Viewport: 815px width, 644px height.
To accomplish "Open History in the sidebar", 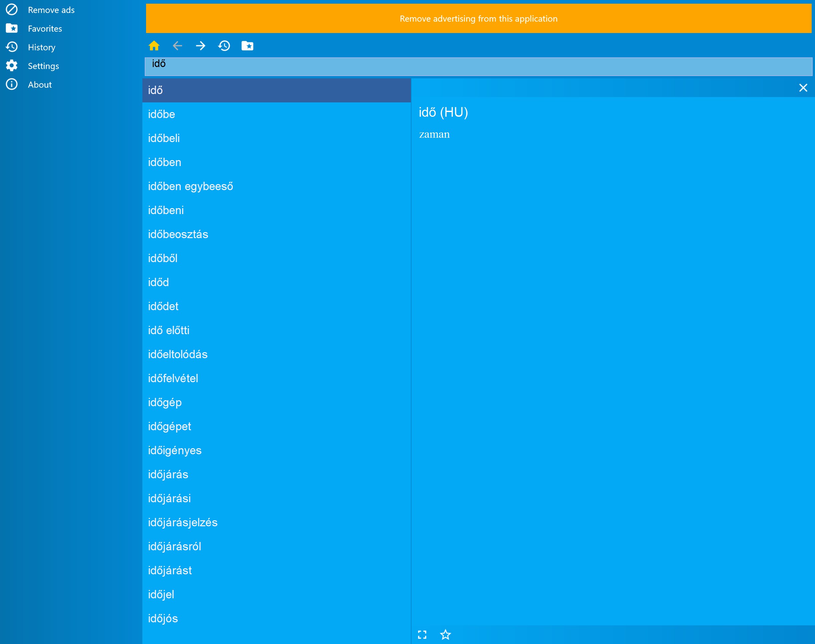I will tap(41, 47).
